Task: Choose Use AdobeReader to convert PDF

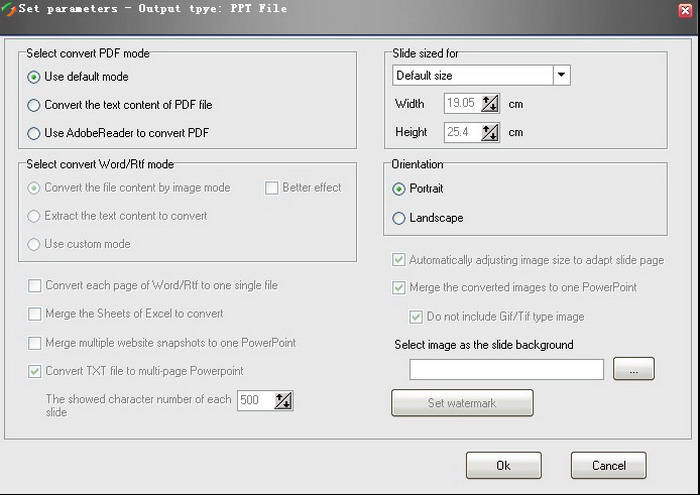Action: [x=35, y=133]
